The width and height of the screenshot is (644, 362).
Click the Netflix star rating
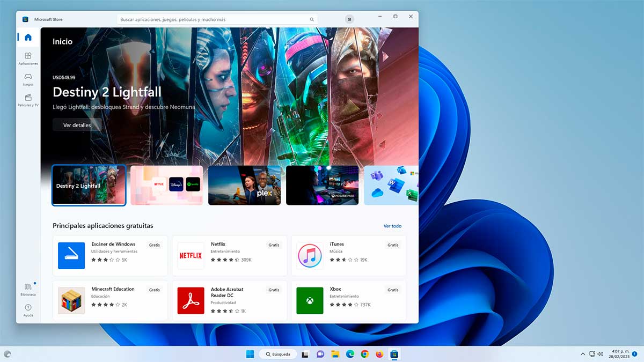point(225,260)
